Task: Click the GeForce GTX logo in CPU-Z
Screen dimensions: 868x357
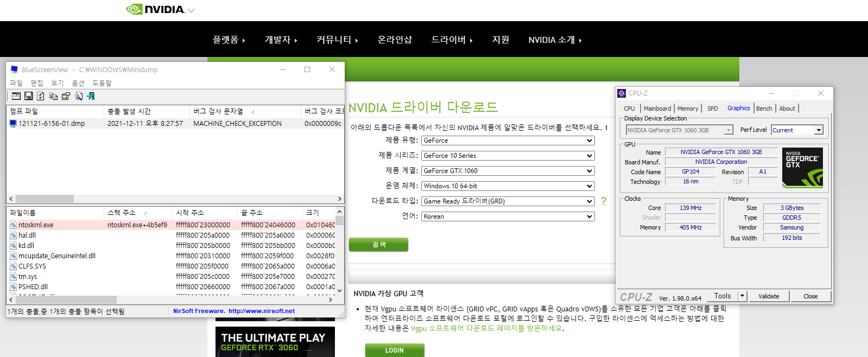Action: click(x=802, y=168)
